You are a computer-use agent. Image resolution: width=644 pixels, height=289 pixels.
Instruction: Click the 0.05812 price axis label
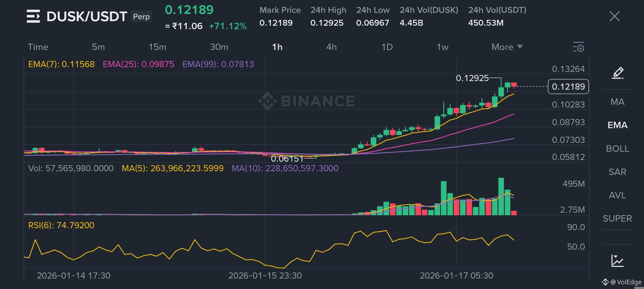(568, 157)
